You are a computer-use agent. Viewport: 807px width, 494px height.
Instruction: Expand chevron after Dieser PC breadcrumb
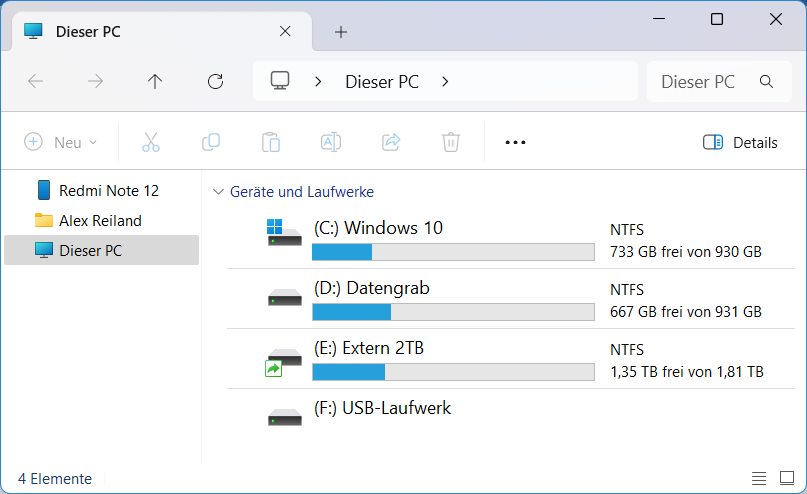(445, 82)
